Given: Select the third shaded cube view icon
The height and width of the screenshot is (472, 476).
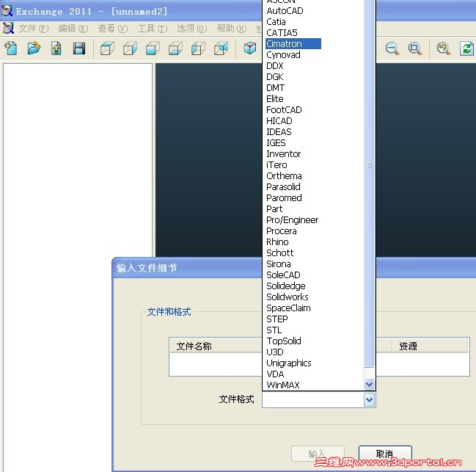Looking at the screenshot, I should pos(153,48).
